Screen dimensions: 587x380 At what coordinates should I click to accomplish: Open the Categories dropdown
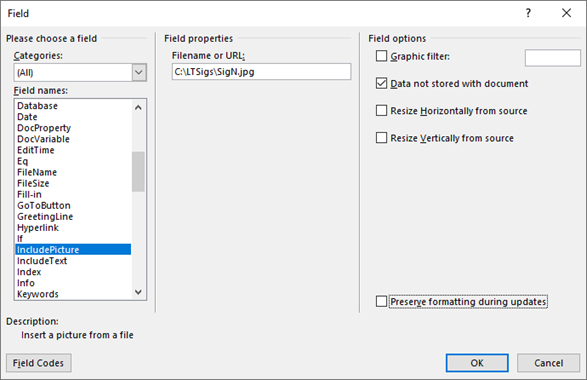(139, 72)
